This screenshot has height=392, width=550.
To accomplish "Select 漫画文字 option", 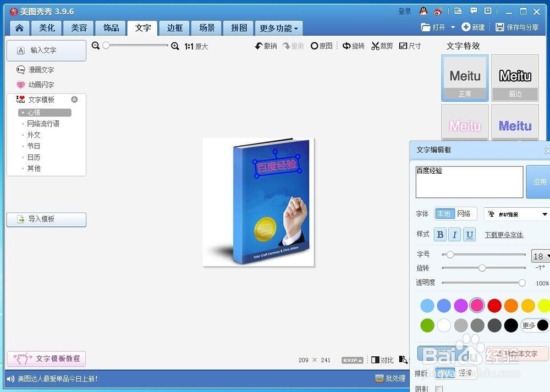I will (x=35, y=70).
